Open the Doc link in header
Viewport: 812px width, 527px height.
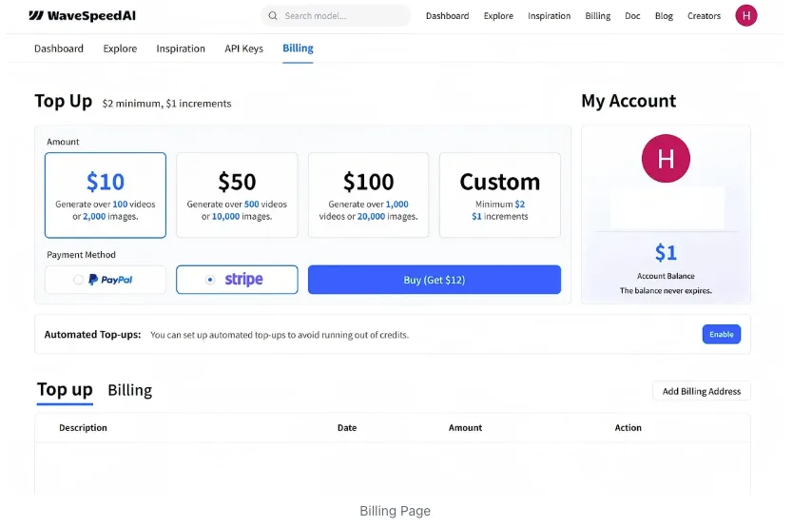click(632, 16)
